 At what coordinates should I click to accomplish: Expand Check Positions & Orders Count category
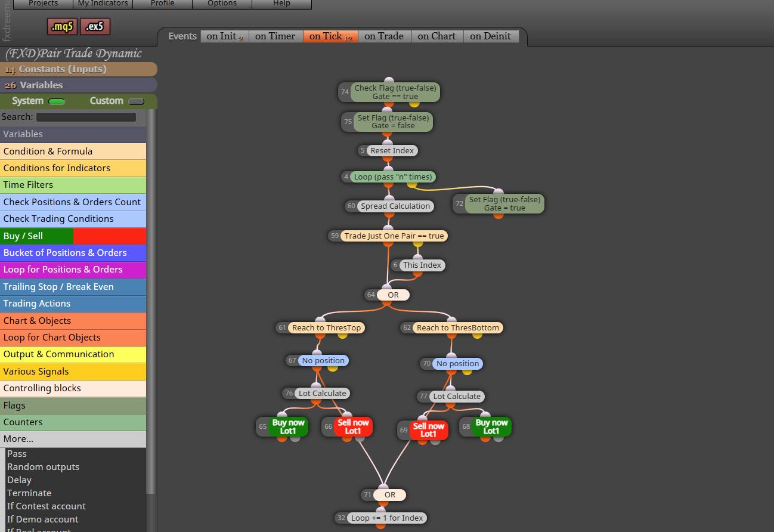[x=73, y=202]
